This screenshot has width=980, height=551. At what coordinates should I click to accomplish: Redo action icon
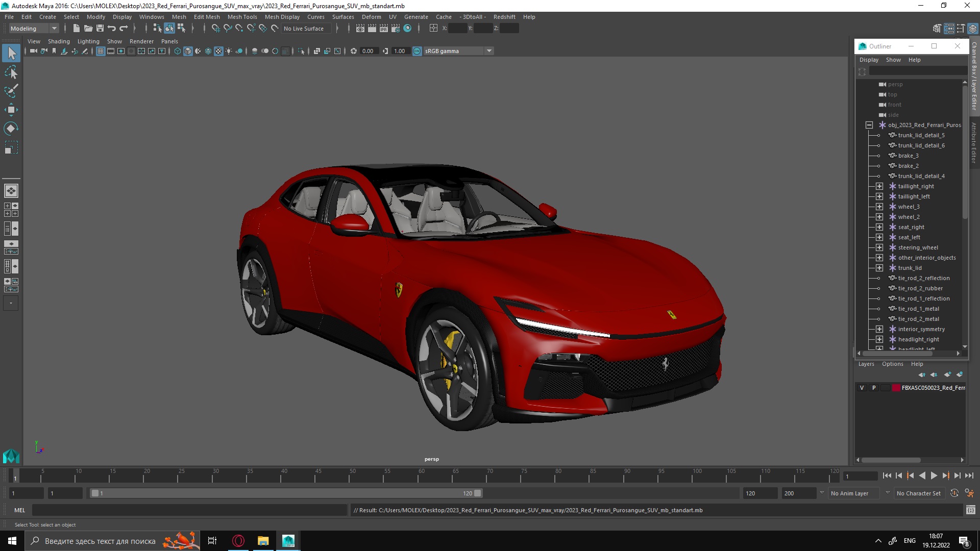[x=124, y=29]
